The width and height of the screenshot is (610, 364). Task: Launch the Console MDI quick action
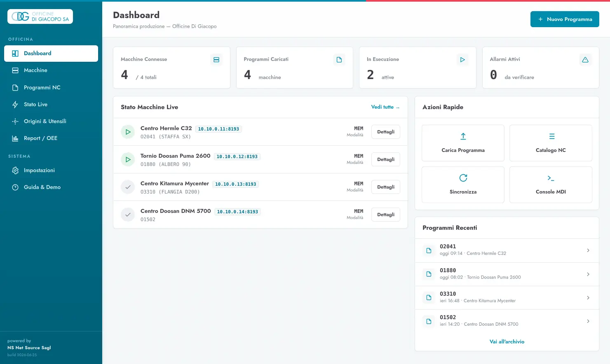coord(551,184)
